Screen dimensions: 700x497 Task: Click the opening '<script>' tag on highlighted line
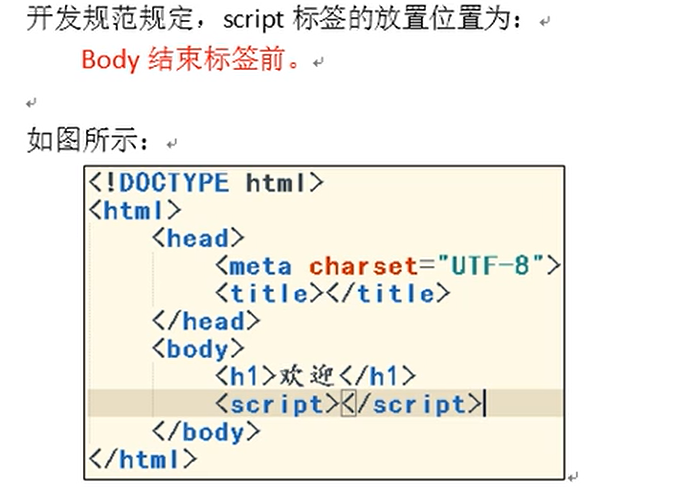(x=277, y=404)
